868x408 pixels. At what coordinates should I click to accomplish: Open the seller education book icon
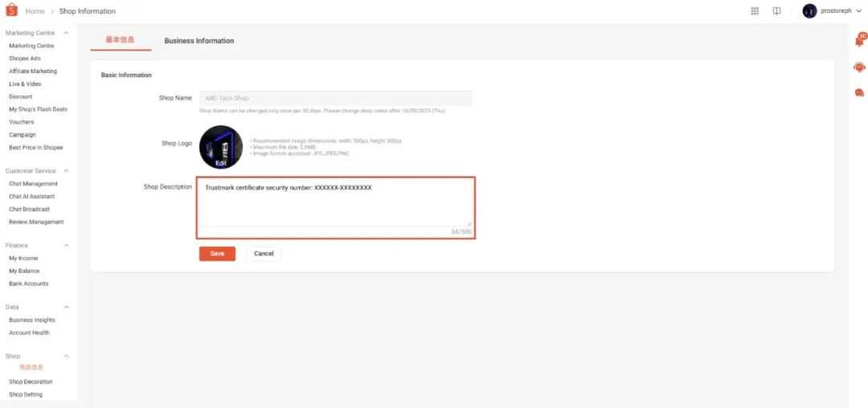tap(776, 11)
